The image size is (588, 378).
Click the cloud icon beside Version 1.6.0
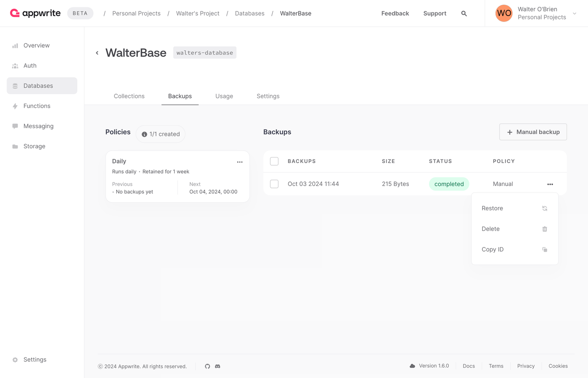[413, 366]
